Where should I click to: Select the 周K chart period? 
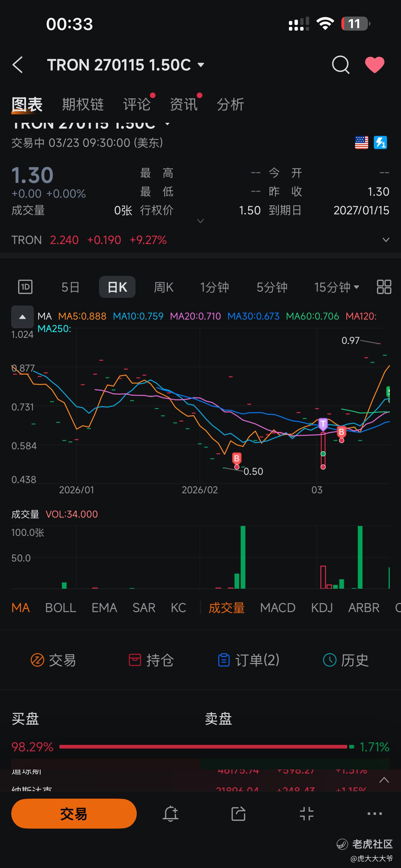tap(164, 287)
